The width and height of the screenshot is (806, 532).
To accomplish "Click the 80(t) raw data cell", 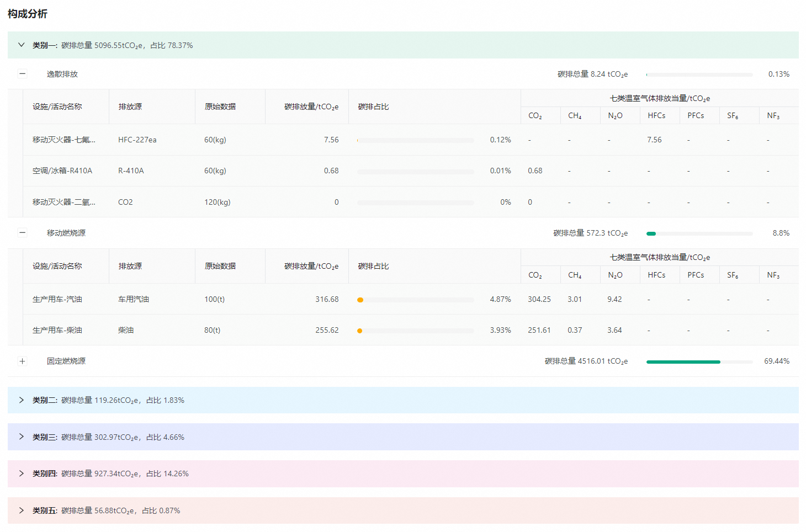I will [212, 330].
